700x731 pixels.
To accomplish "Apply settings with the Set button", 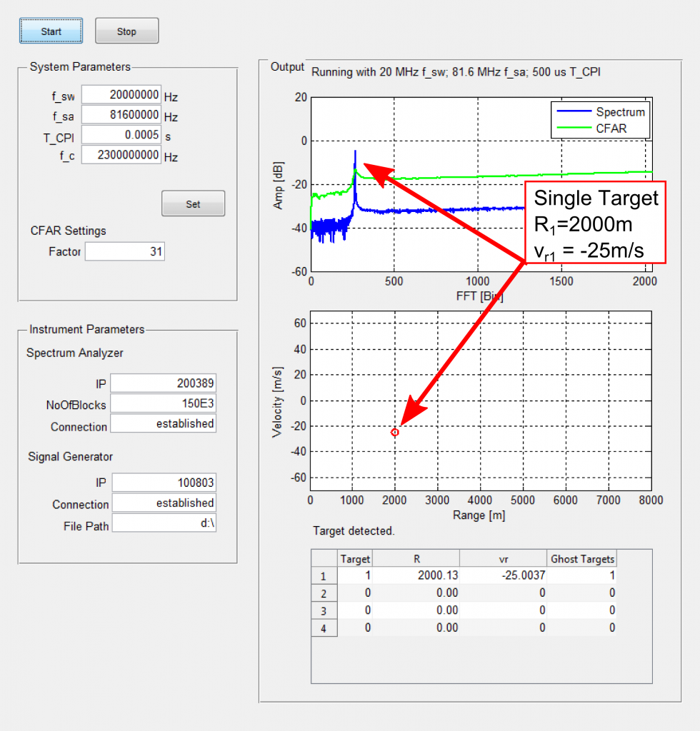I will point(193,203).
